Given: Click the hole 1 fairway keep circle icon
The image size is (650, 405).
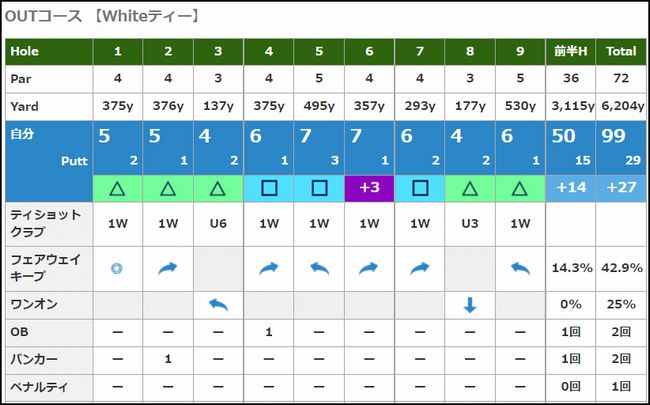Looking at the screenshot, I should 118,268.
